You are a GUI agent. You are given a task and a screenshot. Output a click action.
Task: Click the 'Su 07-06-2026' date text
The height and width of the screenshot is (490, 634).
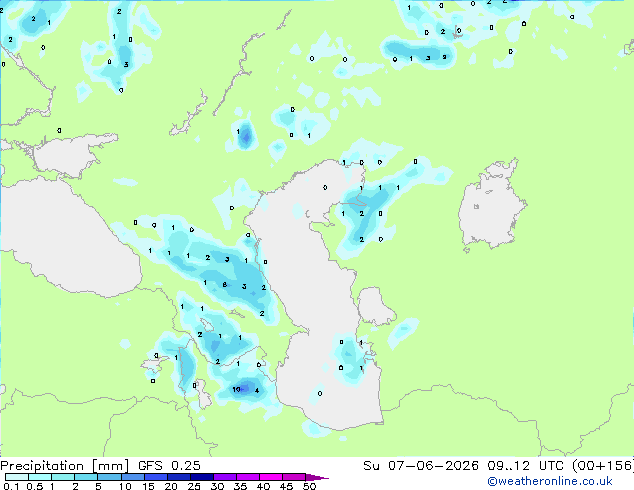click(x=421, y=466)
